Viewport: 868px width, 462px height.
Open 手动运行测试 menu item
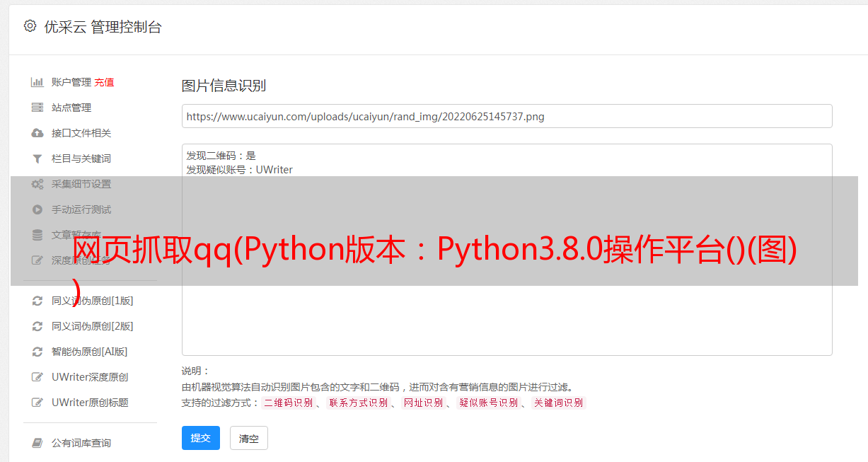click(81, 209)
